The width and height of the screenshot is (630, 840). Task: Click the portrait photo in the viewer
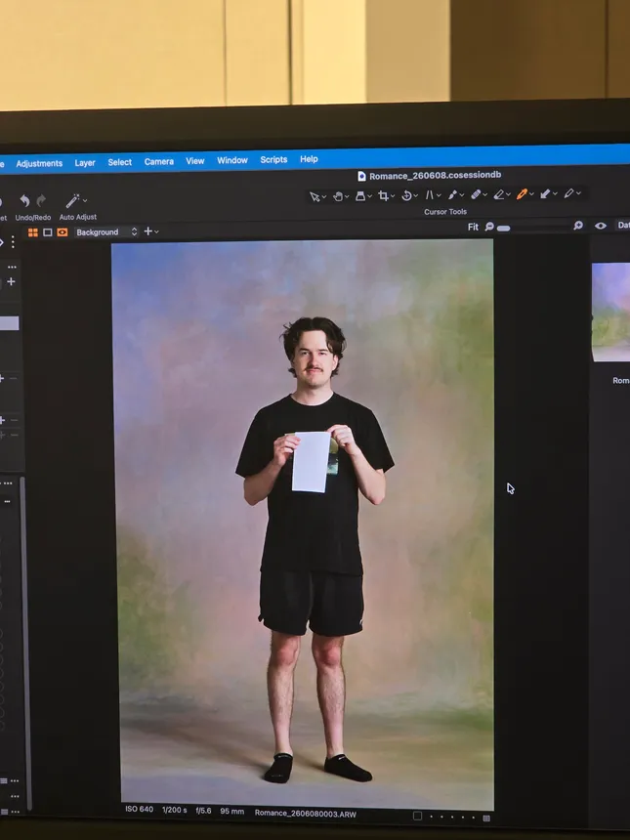coord(306,525)
